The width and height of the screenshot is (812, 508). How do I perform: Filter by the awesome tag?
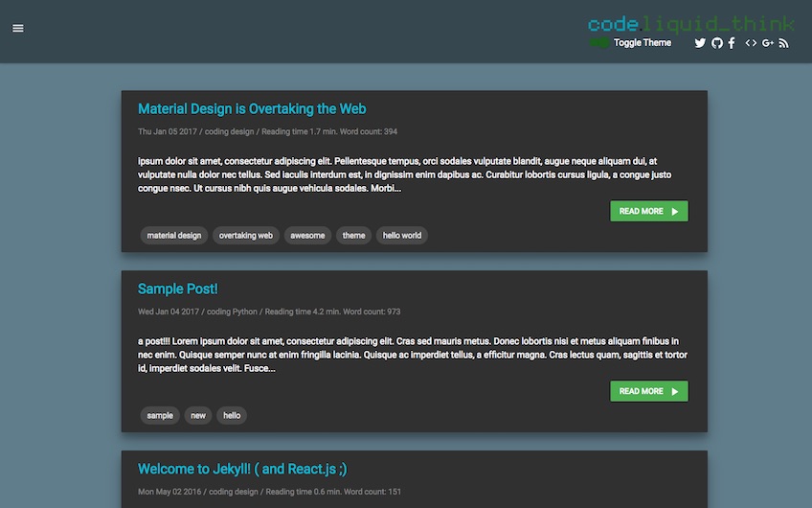coord(307,235)
